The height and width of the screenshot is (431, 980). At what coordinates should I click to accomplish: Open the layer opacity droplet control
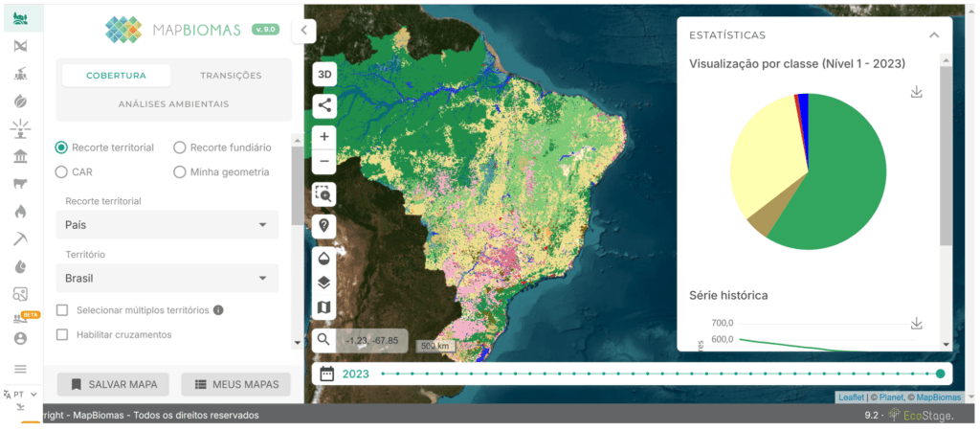point(324,257)
